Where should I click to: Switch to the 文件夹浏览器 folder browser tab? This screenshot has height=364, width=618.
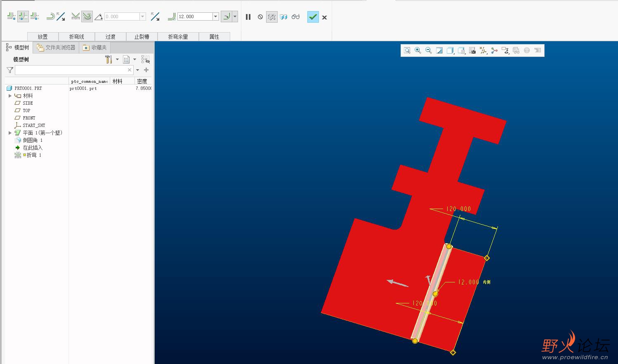click(x=56, y=47)
